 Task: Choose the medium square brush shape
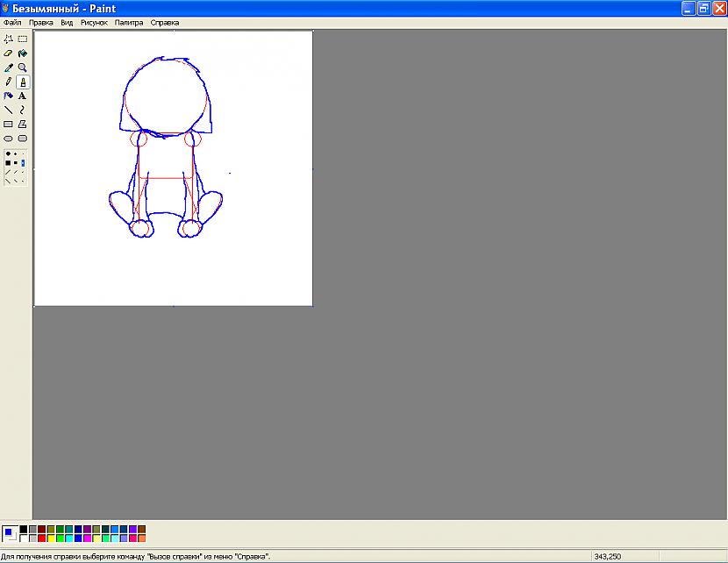click(15, 163)
